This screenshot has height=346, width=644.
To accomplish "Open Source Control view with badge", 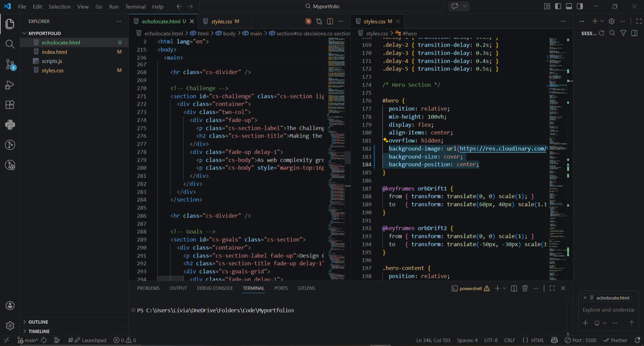I will 10,64.
